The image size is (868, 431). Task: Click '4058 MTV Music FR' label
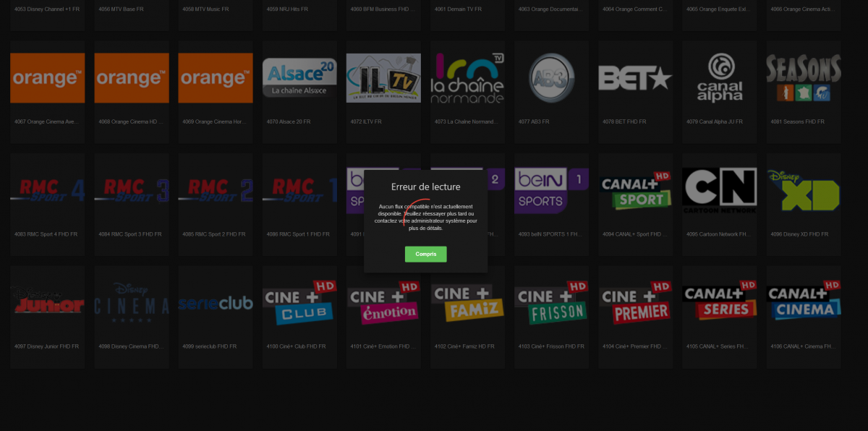tap(205, 9)
